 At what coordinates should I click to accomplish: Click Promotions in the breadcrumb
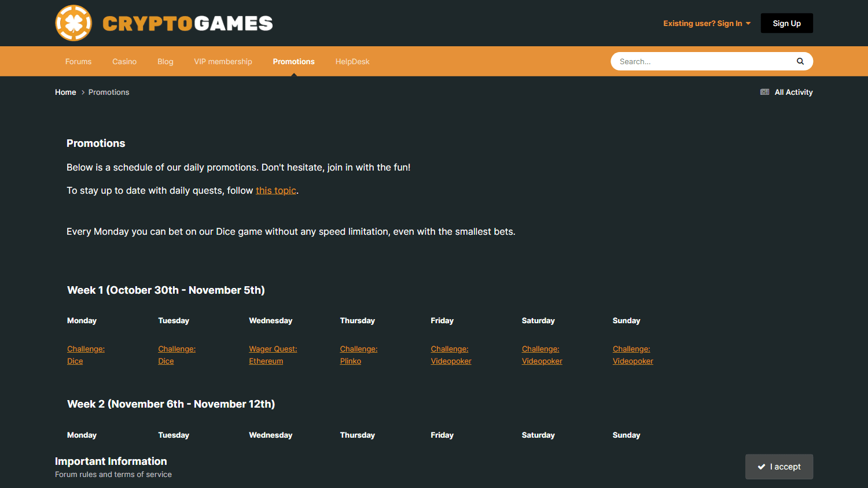click(x=109, y=92)
